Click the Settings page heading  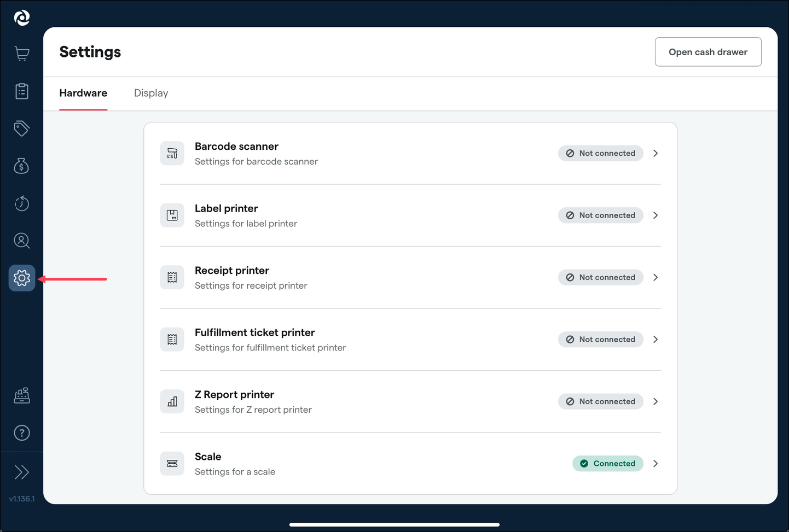(x=90, y=52)
